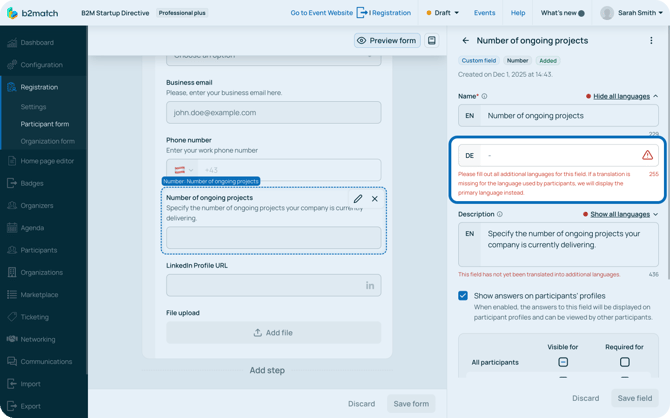The height and width of the screenshot is (418, 670).
Task: Open Configuration in the sidebar
Action: tap(41, 65)
